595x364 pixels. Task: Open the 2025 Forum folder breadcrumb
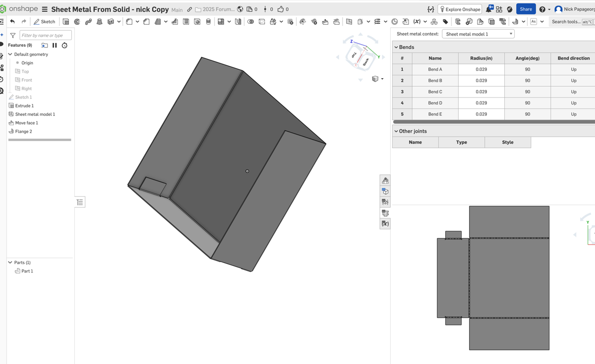tap(215, 9)
